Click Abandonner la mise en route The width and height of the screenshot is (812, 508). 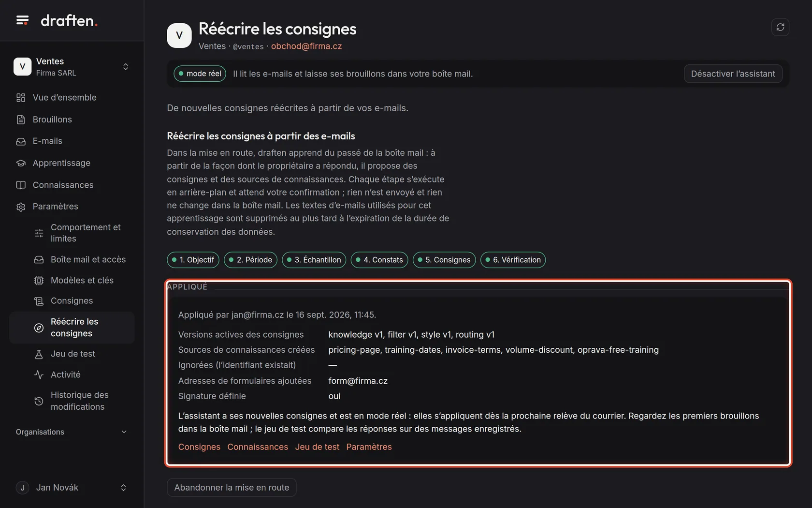click(x=232, y=488)
